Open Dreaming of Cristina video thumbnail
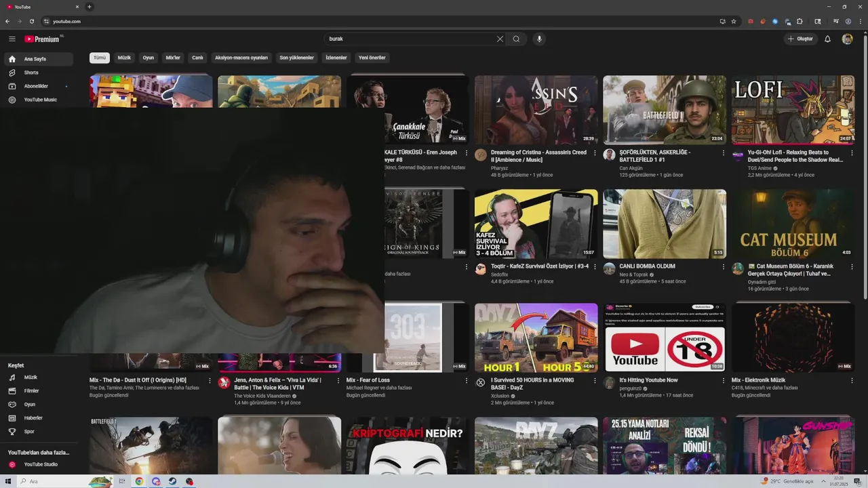The image size is (868, 488). [x=536, y=109]
